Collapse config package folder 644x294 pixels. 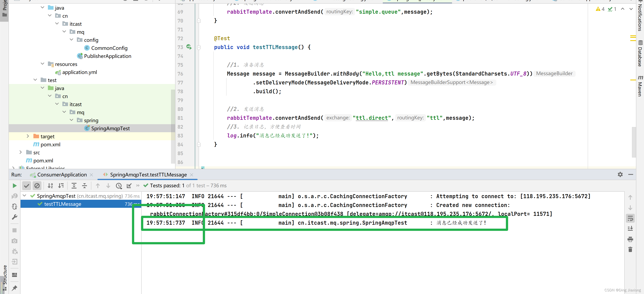[x=71, y=39]
